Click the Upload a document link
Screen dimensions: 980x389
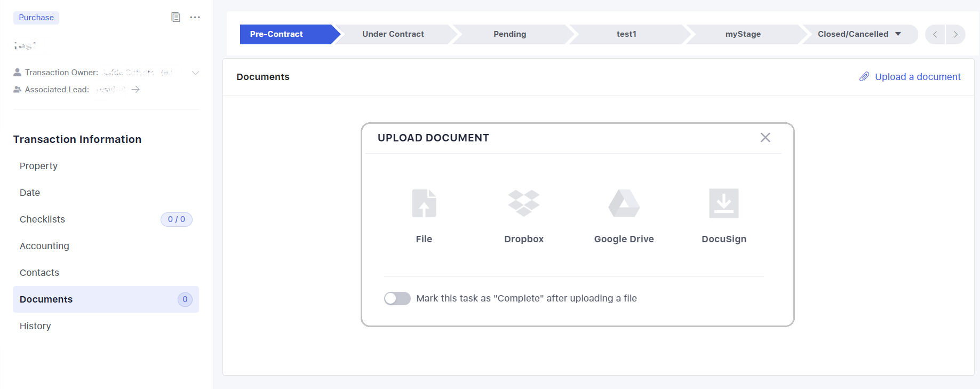pyautogui.click(x=917, y=77)
